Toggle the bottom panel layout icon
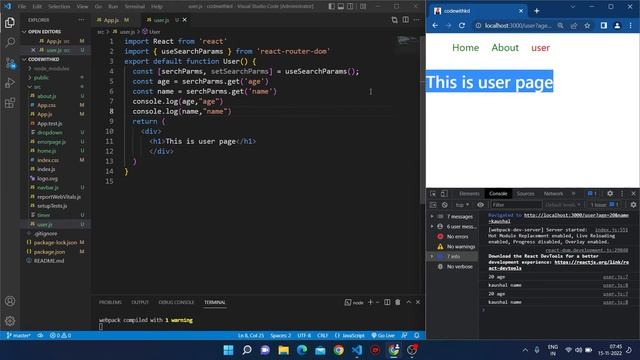 341,6
